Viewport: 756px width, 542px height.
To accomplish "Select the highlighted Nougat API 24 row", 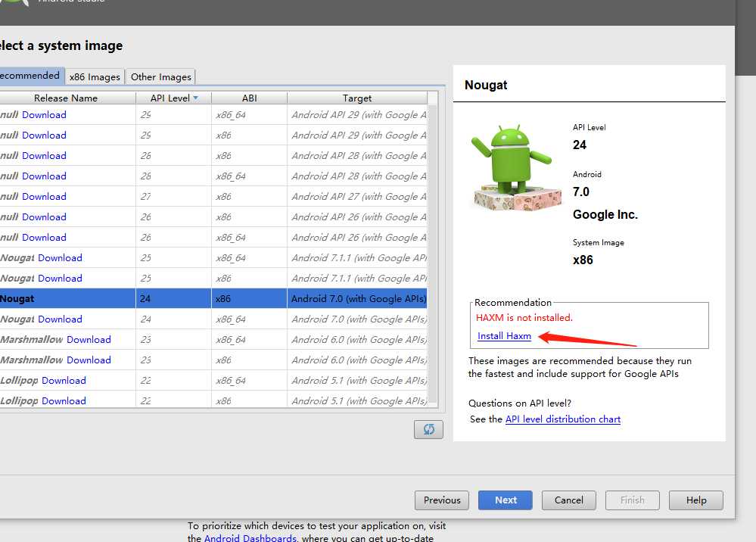I will click(213, 298).
